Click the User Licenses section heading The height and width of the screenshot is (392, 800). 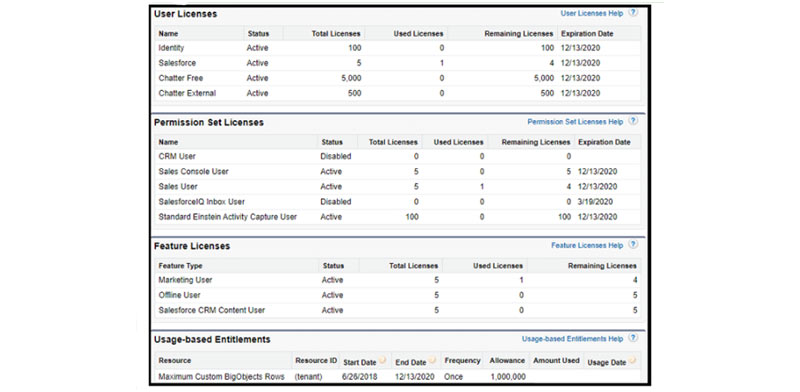(186, 14)
